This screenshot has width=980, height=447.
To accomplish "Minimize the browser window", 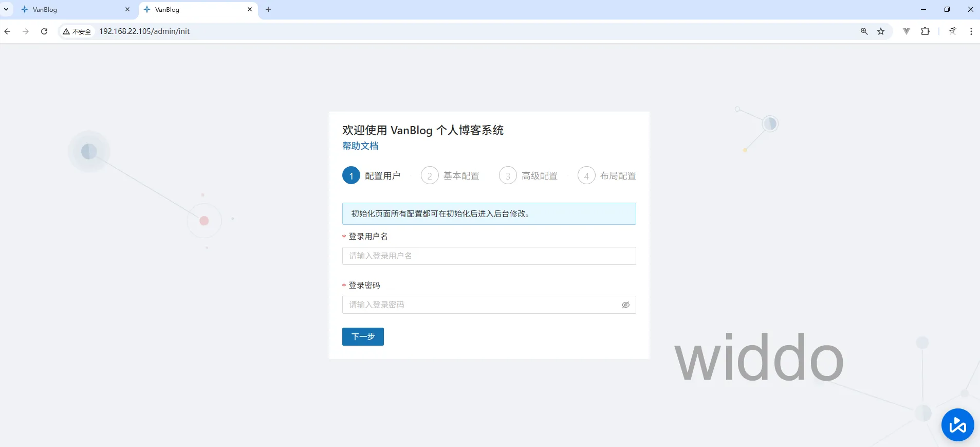I will click(x=923, y=9).
